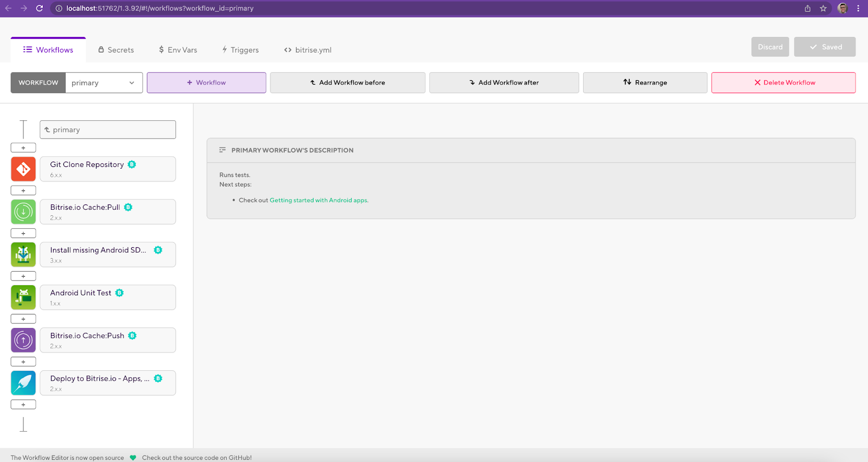Open the primary workflow selector dropdown
Screen dimensions: 868x462
(x=104, y=82)
